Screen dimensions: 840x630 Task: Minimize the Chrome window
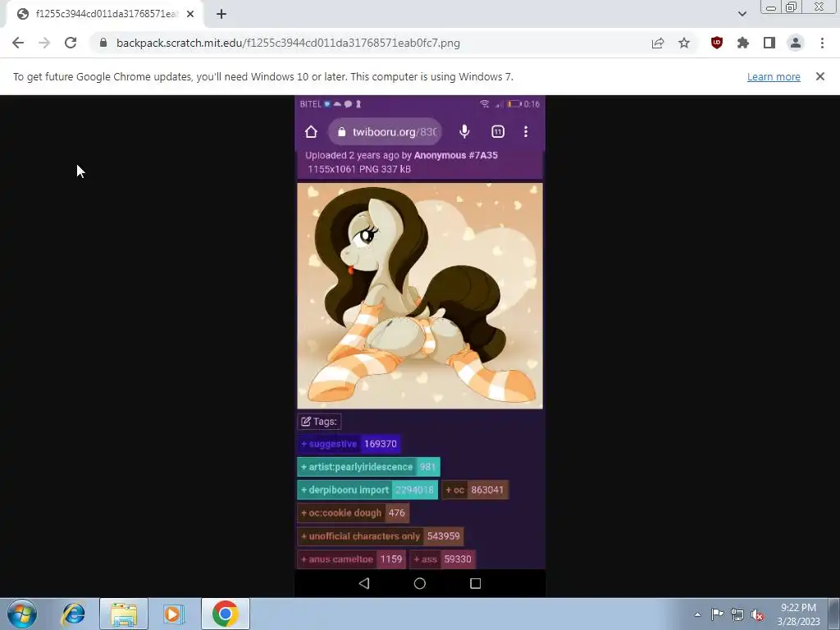pyautogui.click(x=771, y=7)
